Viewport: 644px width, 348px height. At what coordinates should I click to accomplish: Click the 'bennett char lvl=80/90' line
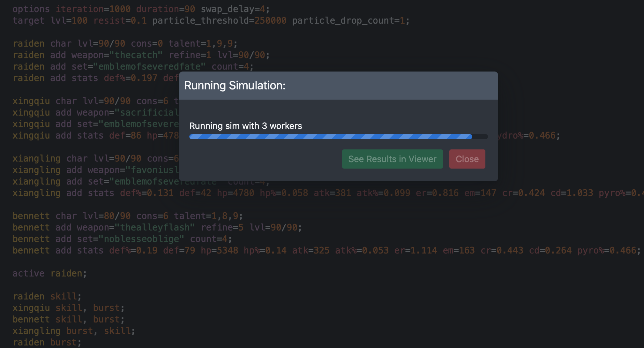[x=128, y=216]
